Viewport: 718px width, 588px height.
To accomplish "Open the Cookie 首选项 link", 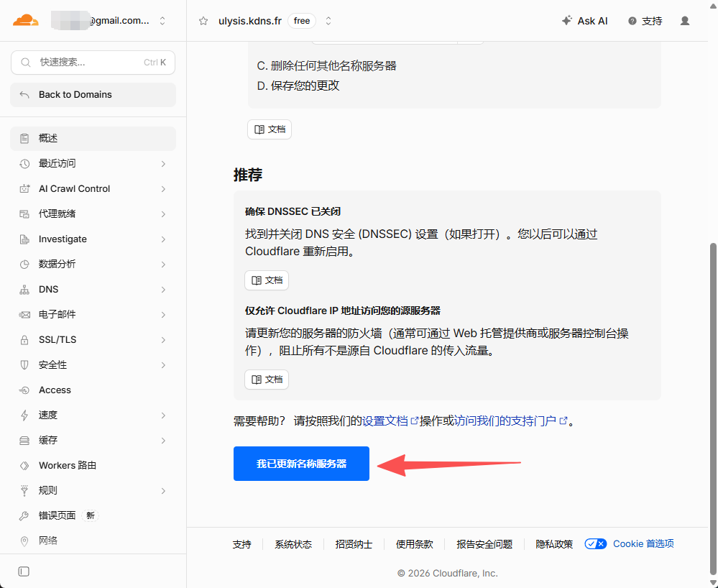I will (x=643, y=544).
